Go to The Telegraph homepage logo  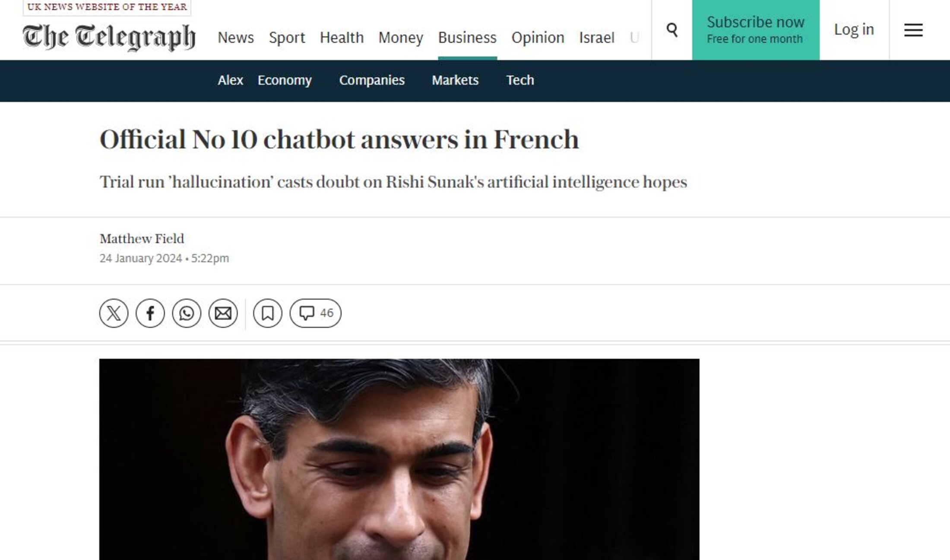[109, 37]
